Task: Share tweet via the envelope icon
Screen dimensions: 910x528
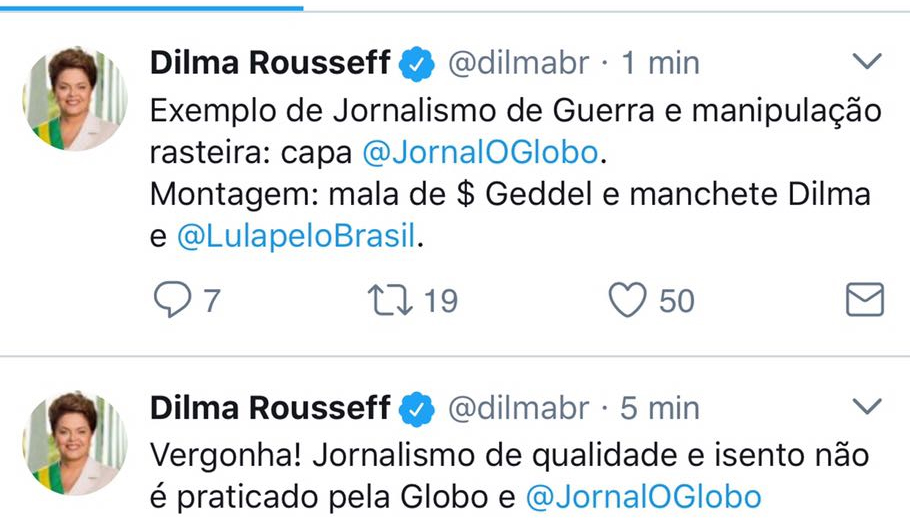Action: (864, 300)
